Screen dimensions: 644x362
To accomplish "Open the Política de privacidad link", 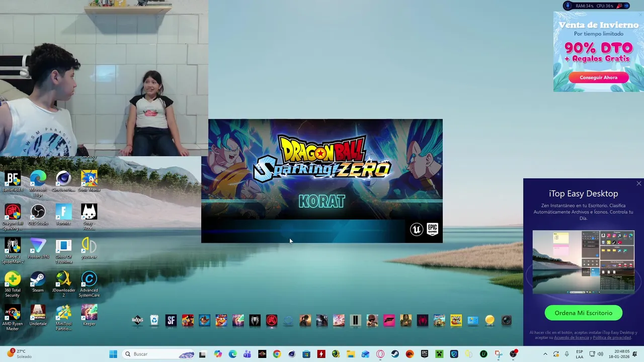I will (x=612, y=338).
